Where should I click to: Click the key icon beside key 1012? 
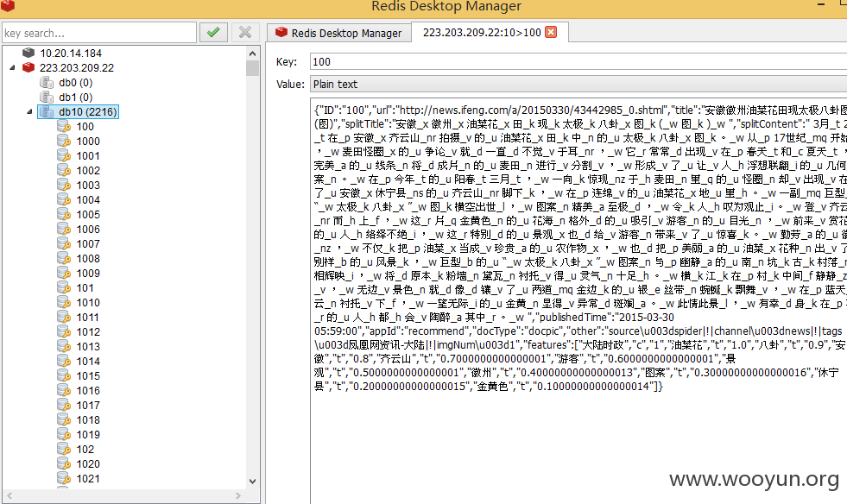pyautogui.click(x=64, y=331)
